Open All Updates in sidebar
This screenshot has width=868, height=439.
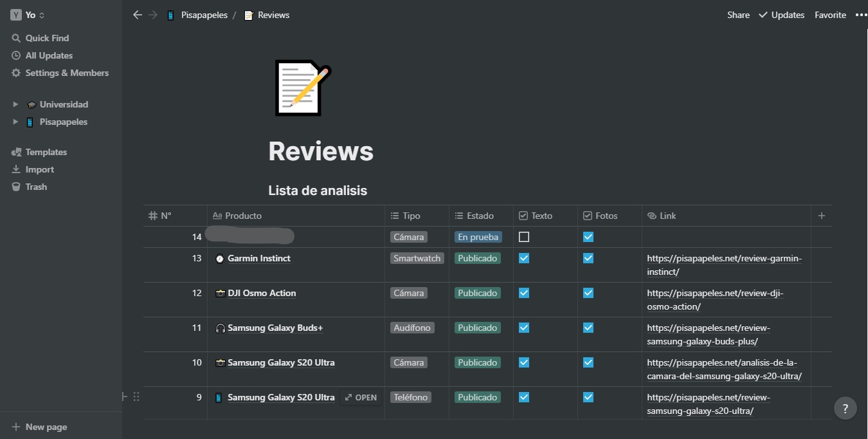coord(49,55)
